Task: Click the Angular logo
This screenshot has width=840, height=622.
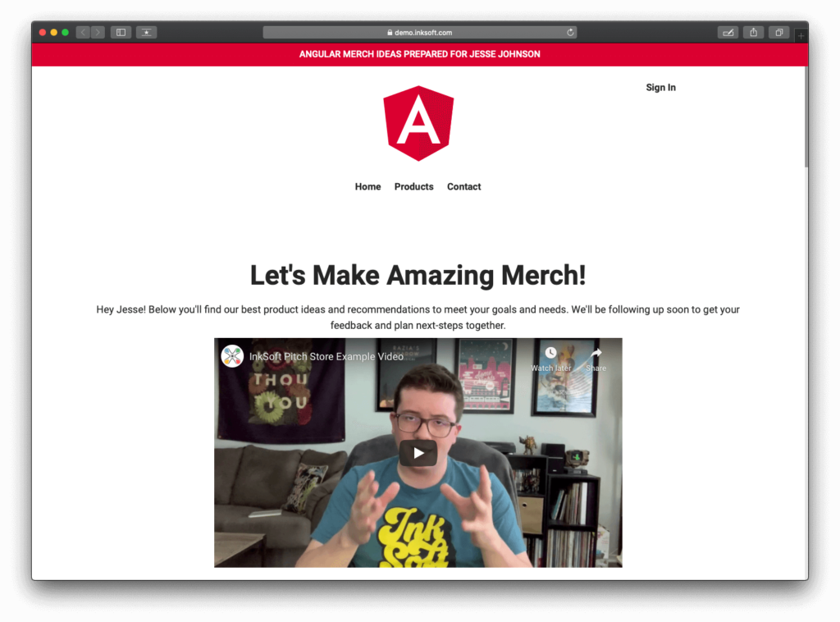Action: coord(418,123)
